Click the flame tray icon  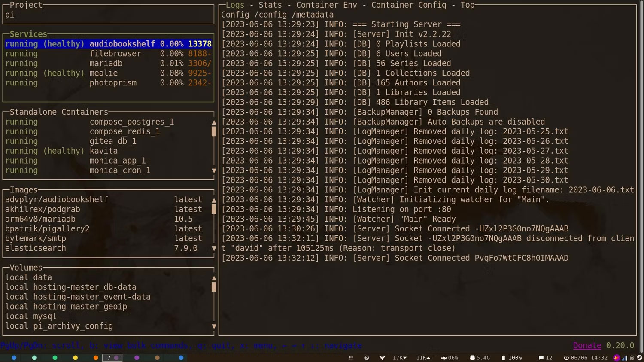coord(617,358)
